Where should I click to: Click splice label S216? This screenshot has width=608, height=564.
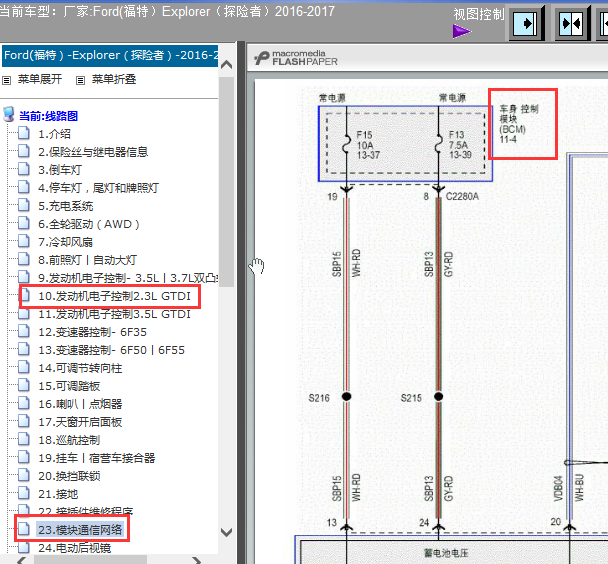(319, 398)
